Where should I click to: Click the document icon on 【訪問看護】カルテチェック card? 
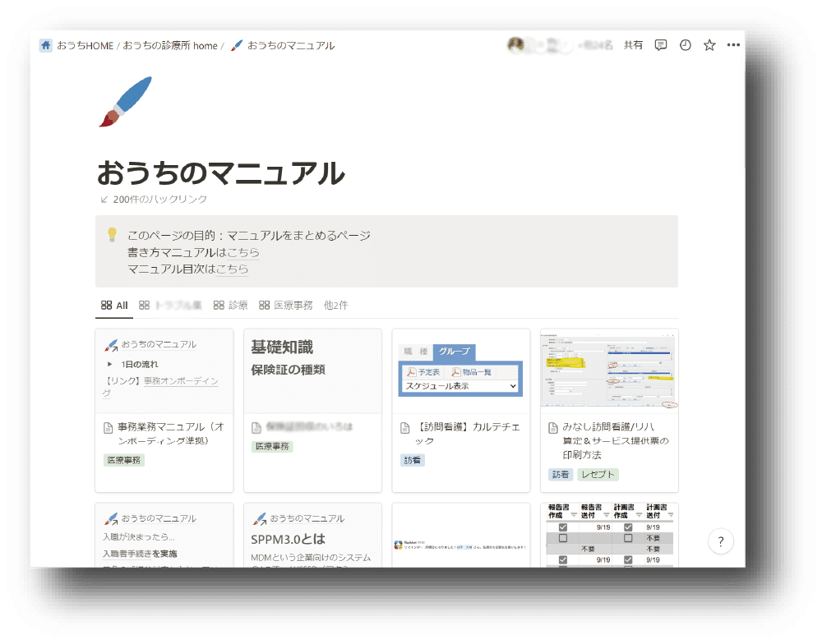click(x=404, y=426)
